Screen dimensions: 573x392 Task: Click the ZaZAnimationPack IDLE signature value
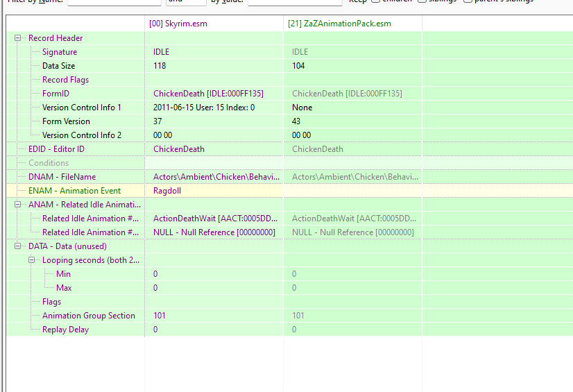point(300,52)
